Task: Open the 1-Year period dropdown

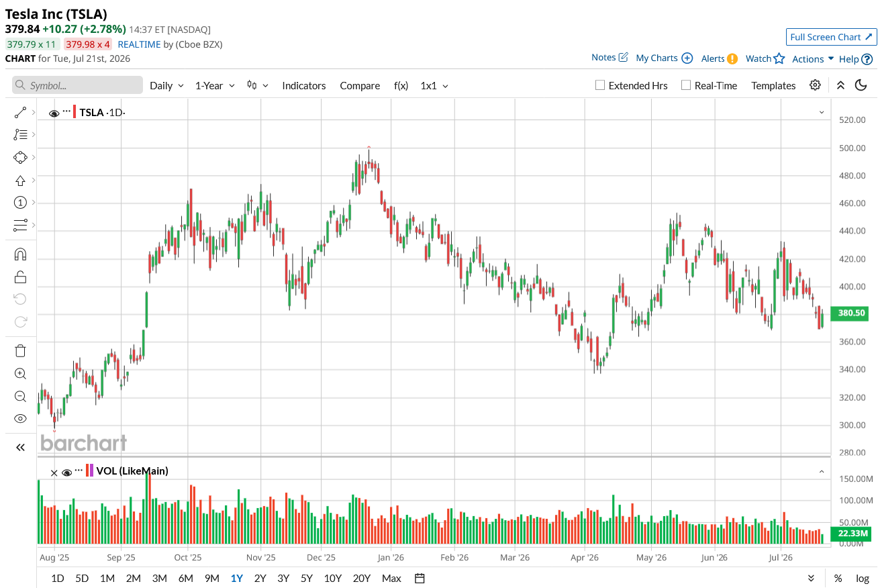Action: (x=215, y=85)
